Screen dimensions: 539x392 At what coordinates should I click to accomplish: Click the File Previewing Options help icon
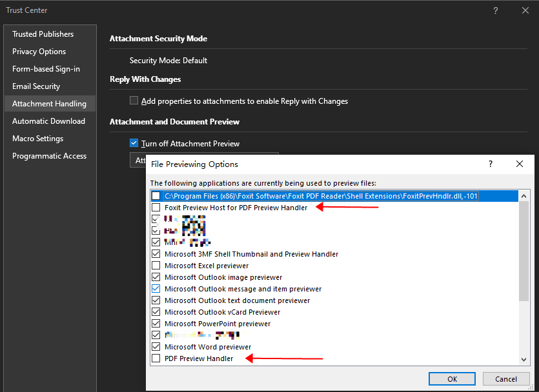[x=491, y=164]
